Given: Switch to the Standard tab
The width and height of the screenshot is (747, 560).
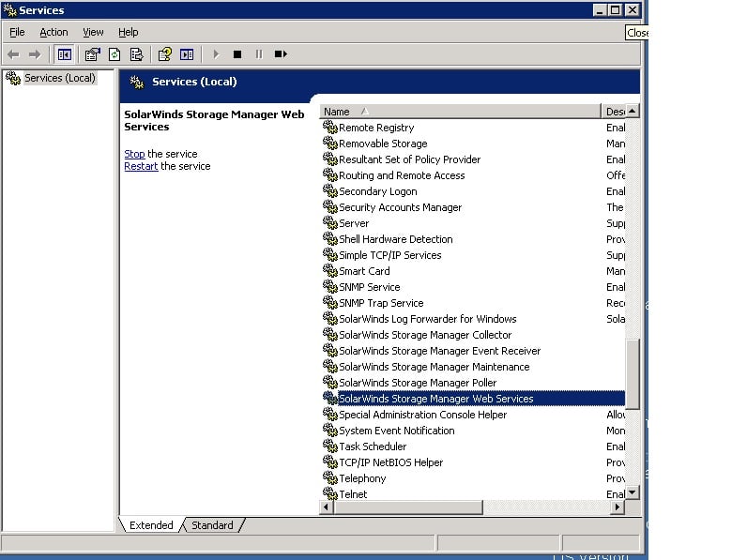Looking at the screenshot, I should pos(212,524).
